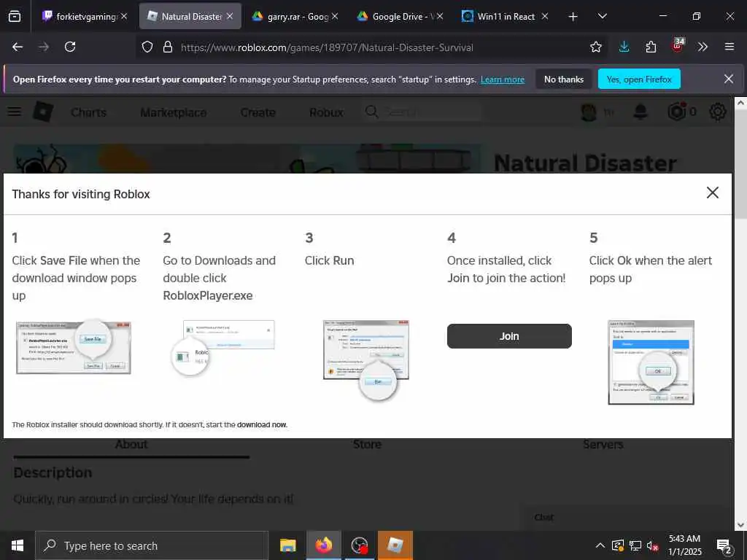Open File Explorer from taskbar
The width and height of the screenshot is (747, 560).
[287, 545]
